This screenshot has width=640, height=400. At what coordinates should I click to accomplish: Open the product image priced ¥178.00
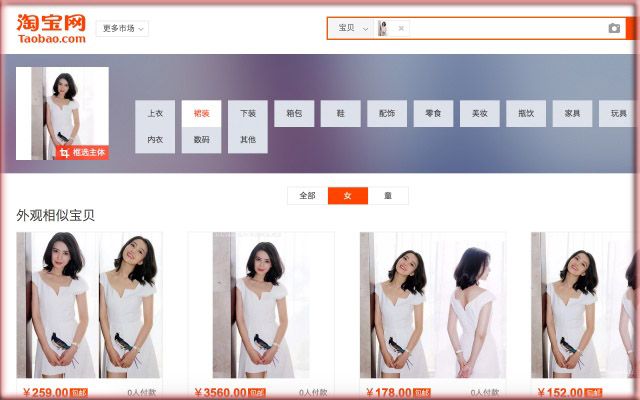[x=433, y=305]
